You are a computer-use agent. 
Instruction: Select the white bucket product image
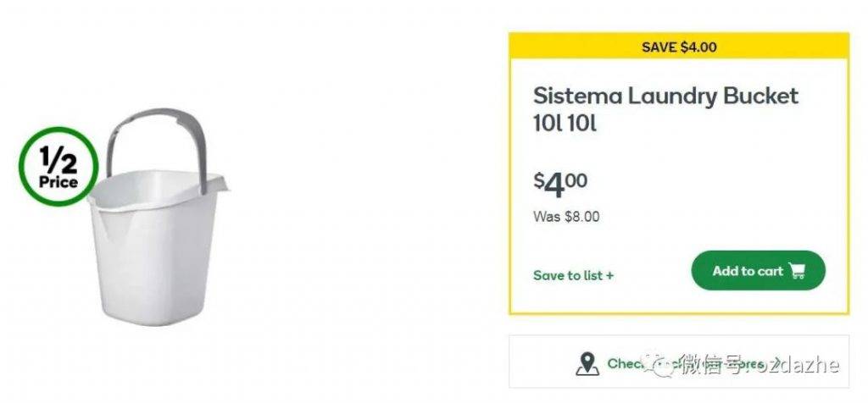157,217
